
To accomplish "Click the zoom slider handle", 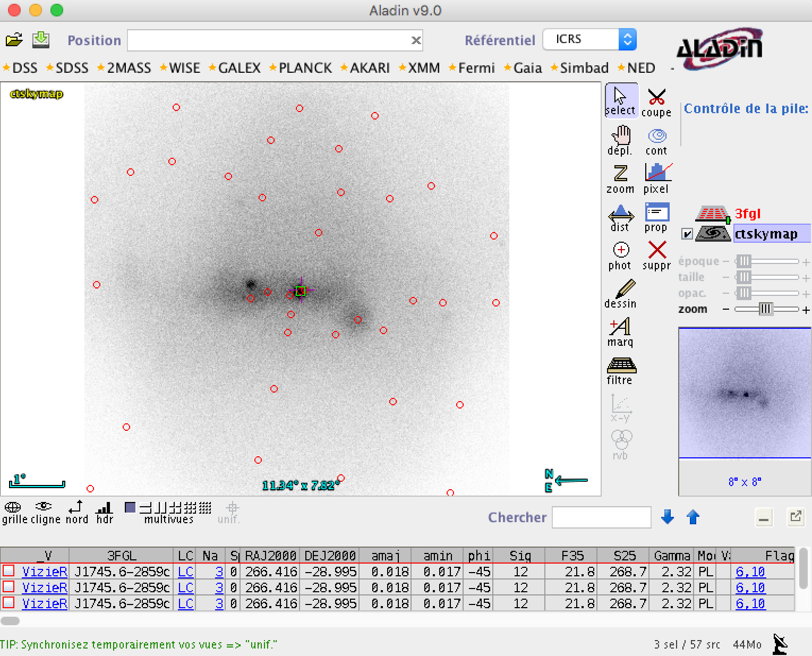I will coord(765,309).
